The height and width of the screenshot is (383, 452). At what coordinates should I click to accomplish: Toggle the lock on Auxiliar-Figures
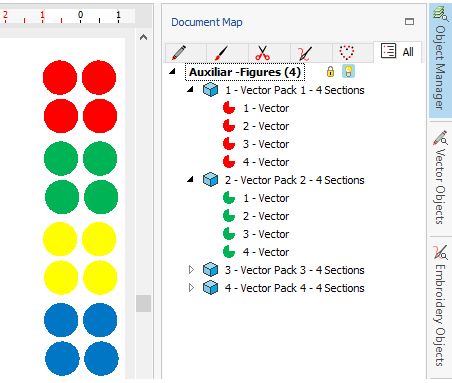[x=330, y=71]
